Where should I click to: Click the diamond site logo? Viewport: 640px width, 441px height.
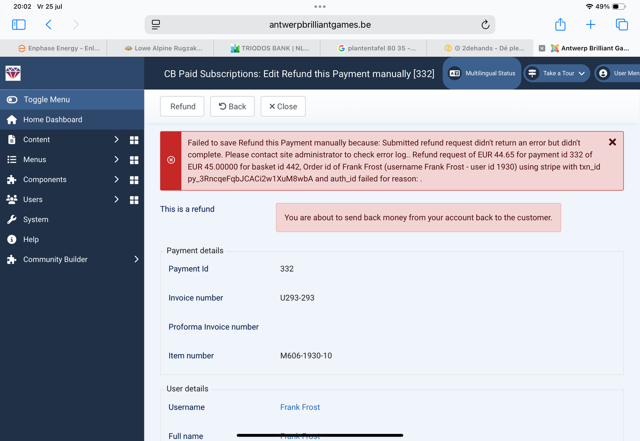[x=13, y=74]
